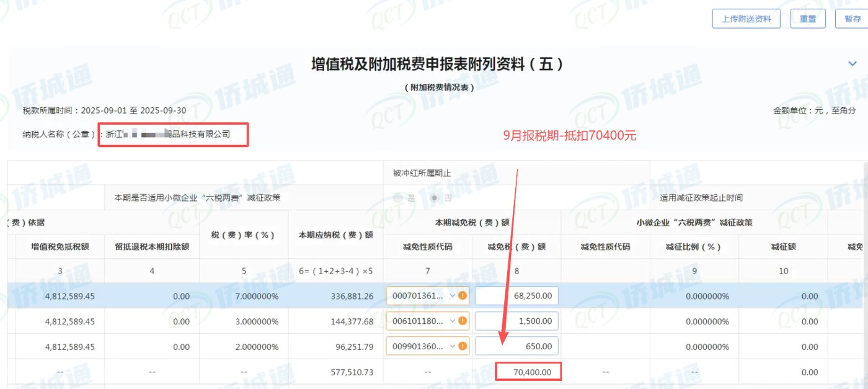868x389 pixels.
Task: Click the tax rate cell 7.000000%
Action: [x=257, y=296]
